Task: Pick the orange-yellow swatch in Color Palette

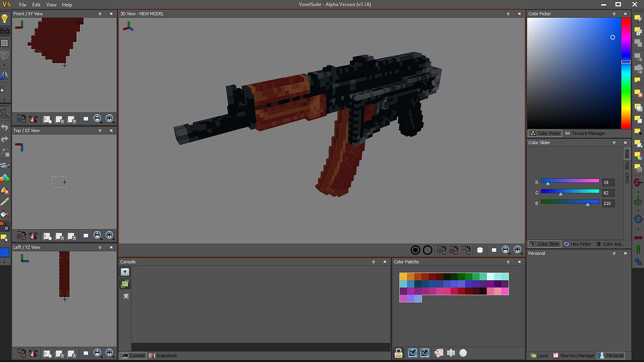Action: click(x=403, y=277)
